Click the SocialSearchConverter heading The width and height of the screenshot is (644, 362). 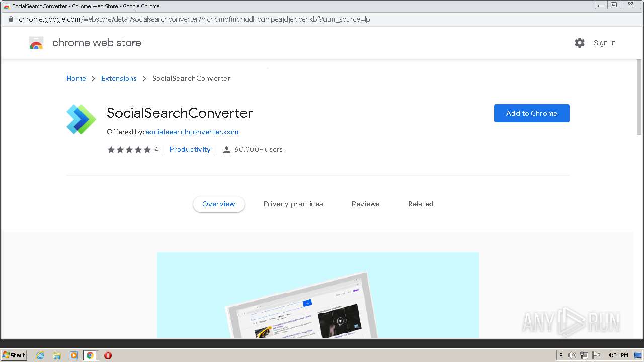pos(180,113)
